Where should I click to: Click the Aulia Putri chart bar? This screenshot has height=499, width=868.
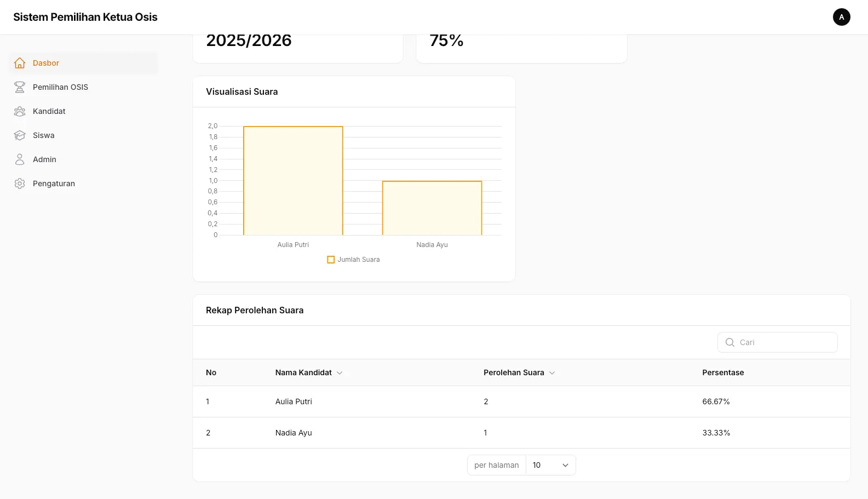(x=293, y=181)
